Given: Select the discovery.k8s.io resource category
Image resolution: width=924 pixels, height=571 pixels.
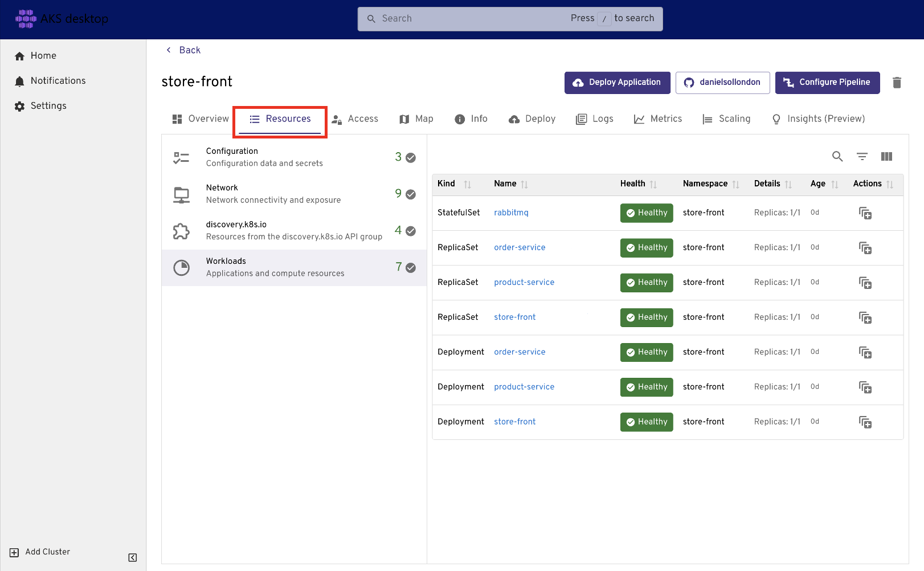Looking at the screenshot, I should click(x=294, y=231).
